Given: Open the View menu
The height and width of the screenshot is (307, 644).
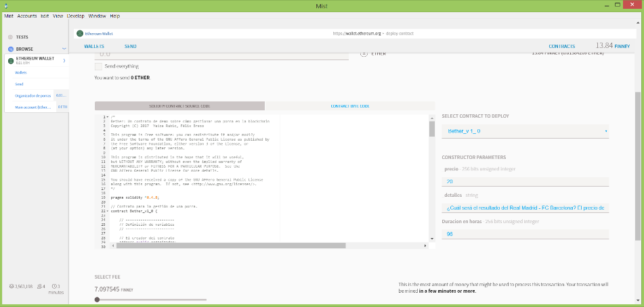Looking at the screenshot, I should (x=58, y=16).
